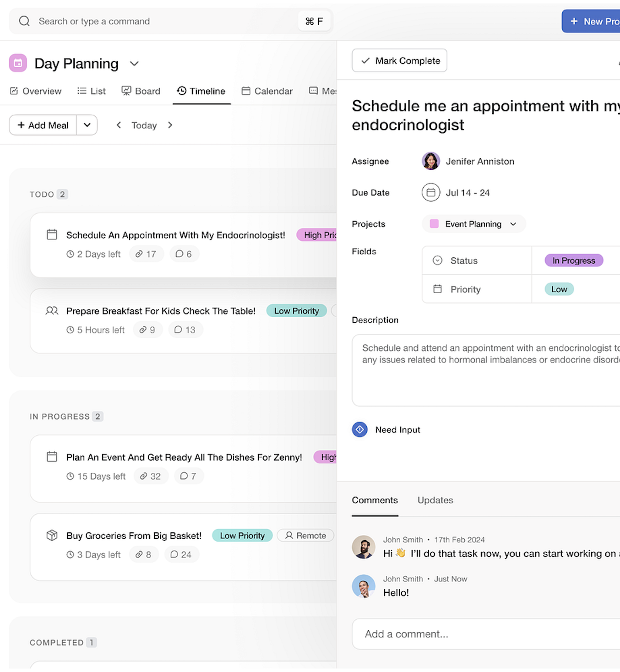The image size is (620, 672).
Task: Go to next timeline period arrow
Action: [x=170, y=125]
